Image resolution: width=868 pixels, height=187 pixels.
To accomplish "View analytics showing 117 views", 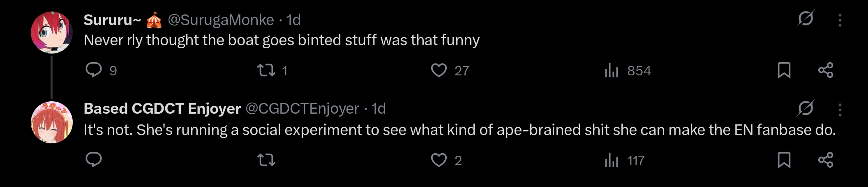I will click(612, 160).
